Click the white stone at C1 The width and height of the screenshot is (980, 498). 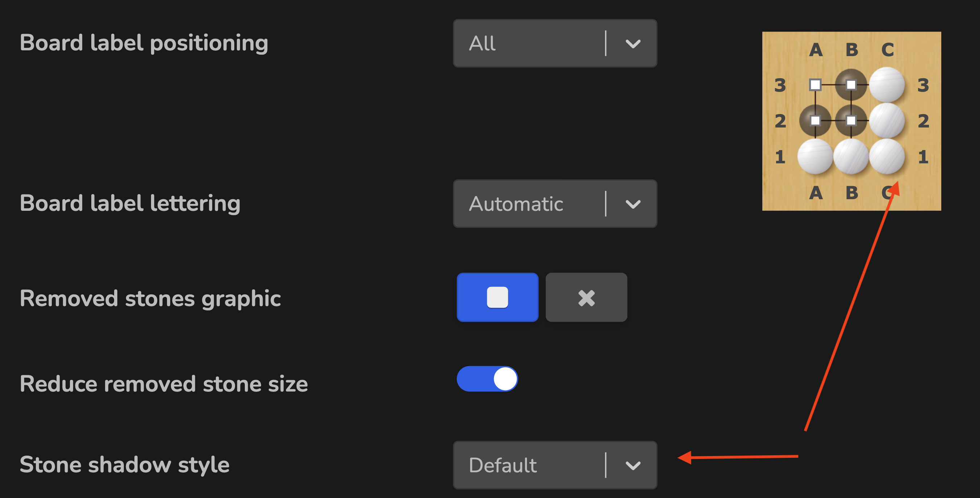coord(887,156)
